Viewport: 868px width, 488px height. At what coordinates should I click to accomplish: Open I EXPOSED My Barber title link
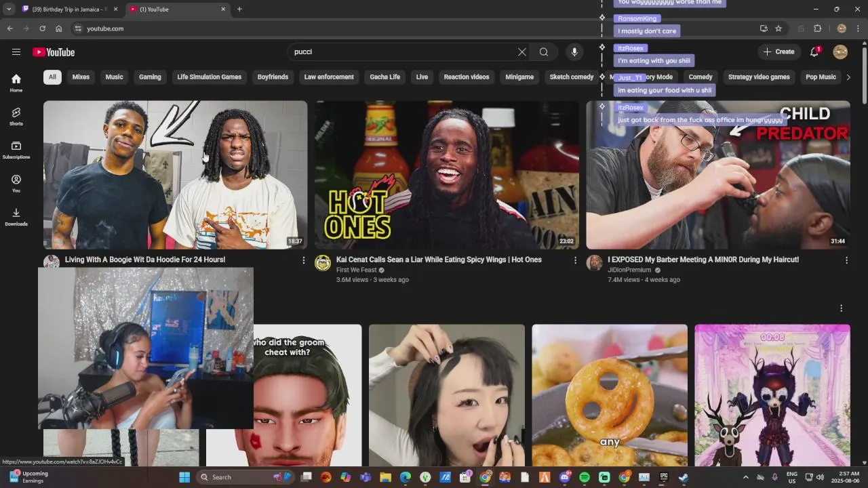coord(703,260)
